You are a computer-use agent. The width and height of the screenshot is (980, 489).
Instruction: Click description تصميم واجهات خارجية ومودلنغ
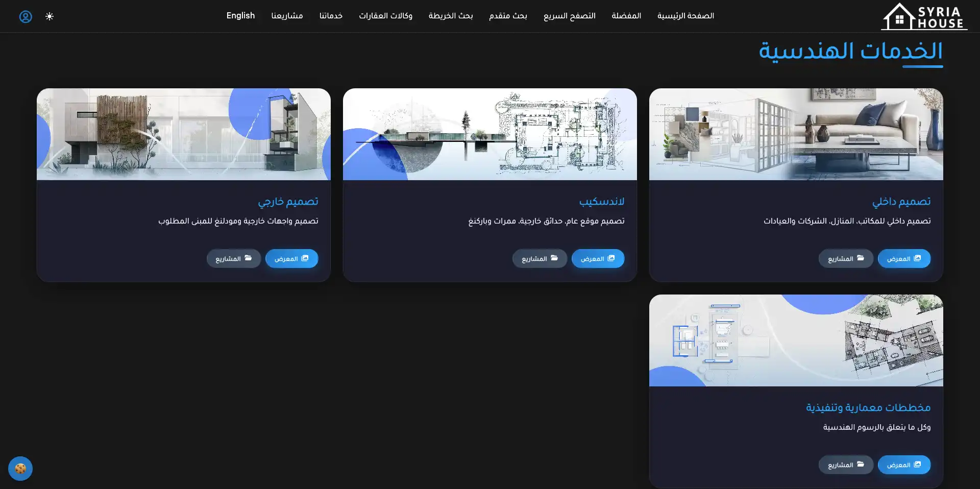click(238, 221)
